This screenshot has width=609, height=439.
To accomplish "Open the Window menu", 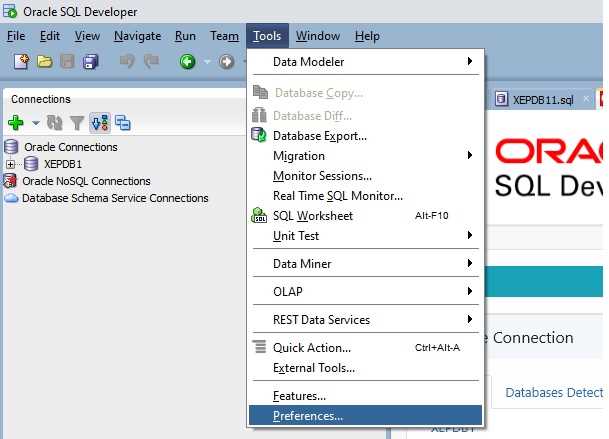I will pos(318,36).
